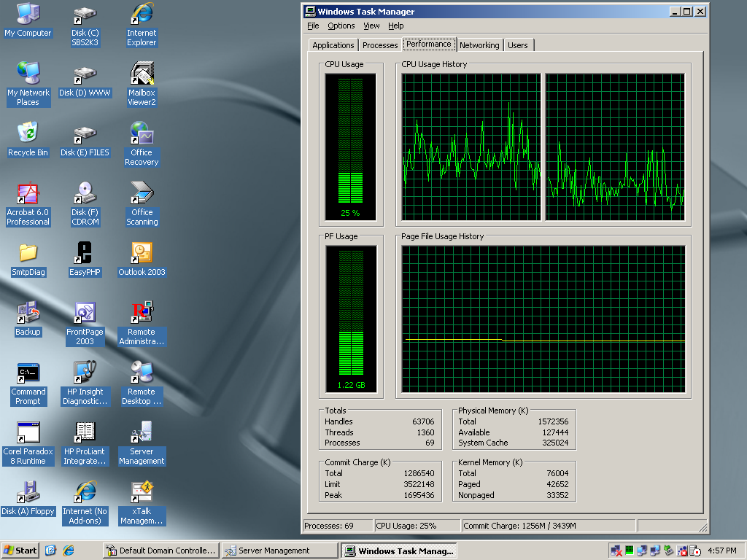Screen dimensions: 747x560
Task: Select the Disk (E) FILES shortcut
Action: 85,141
